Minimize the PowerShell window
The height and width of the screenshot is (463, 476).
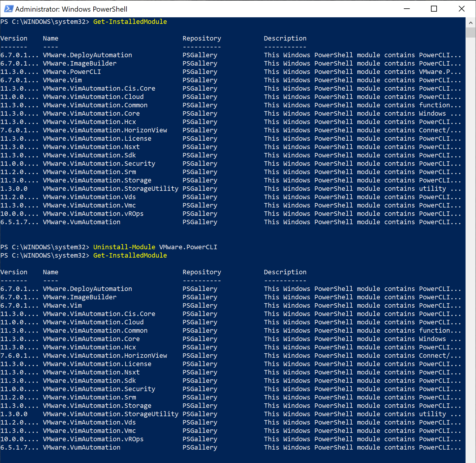407,9
